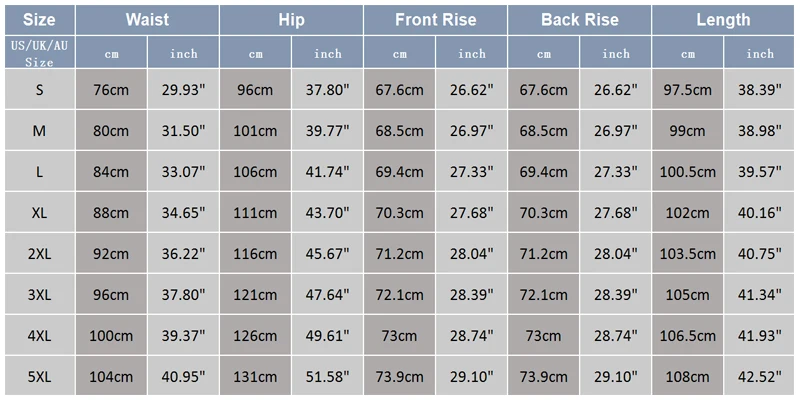The height and width of the screenshot is (400, 800).
Task: Select the 5XL size row label
Action: 40,377
